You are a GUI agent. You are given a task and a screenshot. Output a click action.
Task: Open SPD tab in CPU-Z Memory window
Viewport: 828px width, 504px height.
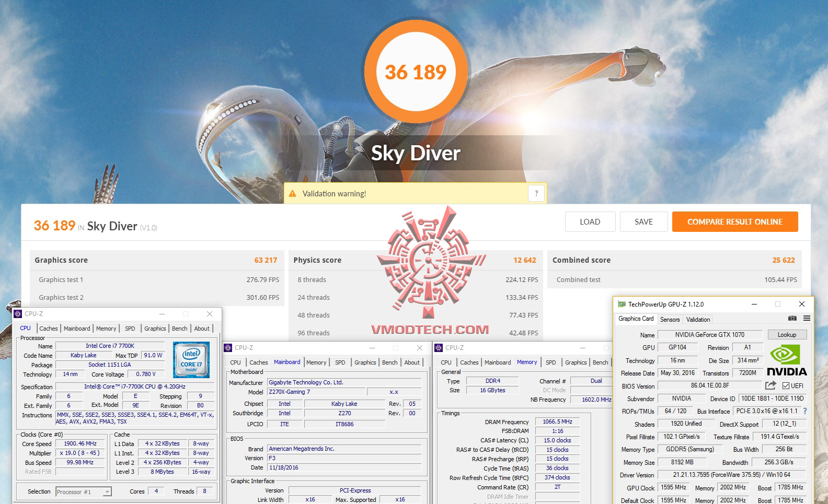(x=551, y=362)
